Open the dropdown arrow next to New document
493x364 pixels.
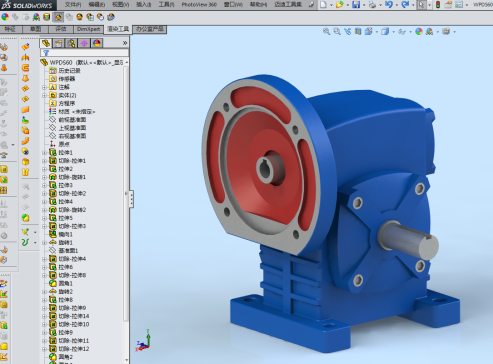(x=331, y=5)
